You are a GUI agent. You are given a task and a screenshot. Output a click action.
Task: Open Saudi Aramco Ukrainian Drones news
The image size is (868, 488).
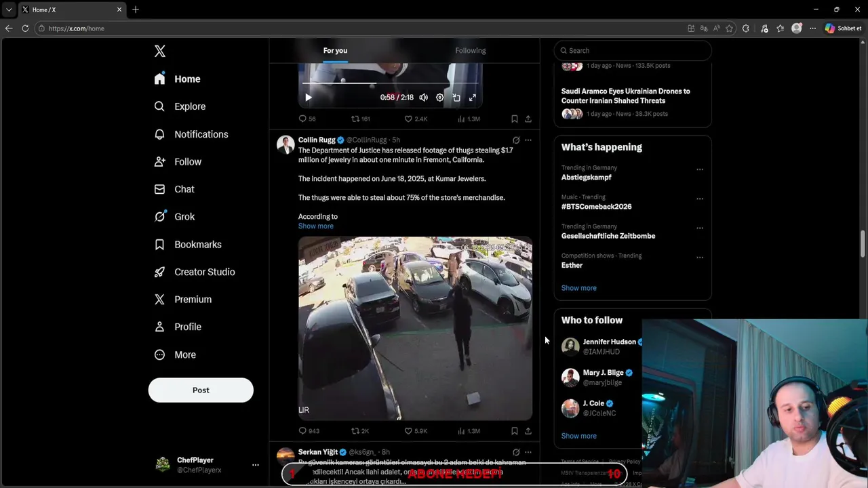(626, 96)
